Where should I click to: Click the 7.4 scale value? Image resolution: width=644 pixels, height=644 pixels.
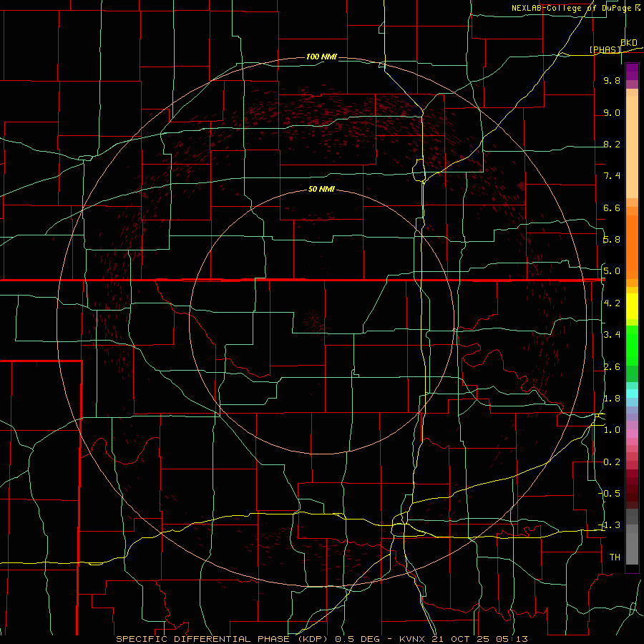coord(612,176)
